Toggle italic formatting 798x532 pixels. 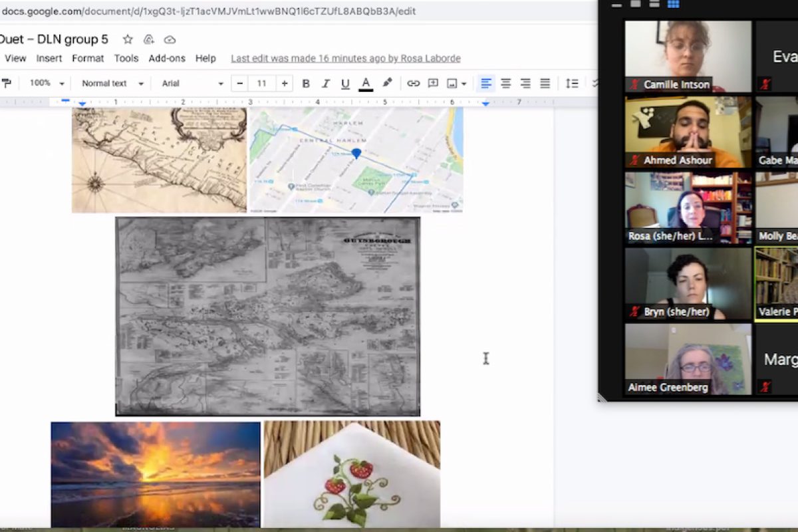326,84
